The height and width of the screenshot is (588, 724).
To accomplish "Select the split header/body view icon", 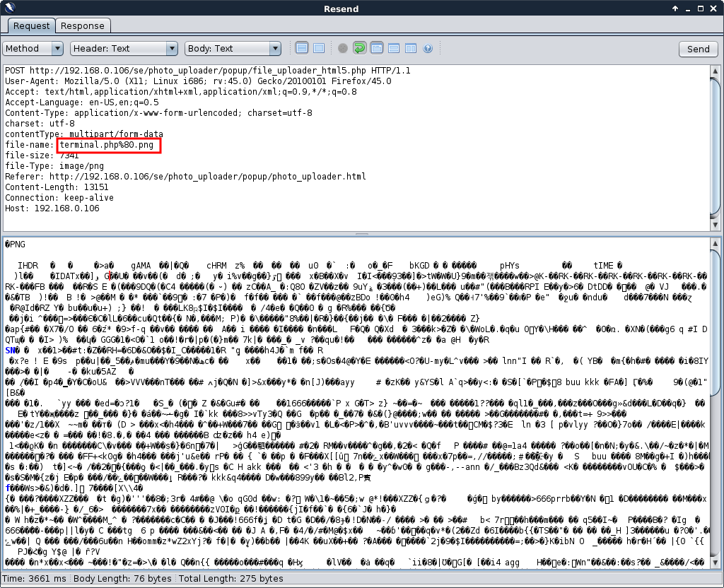I will click(302, 48).
